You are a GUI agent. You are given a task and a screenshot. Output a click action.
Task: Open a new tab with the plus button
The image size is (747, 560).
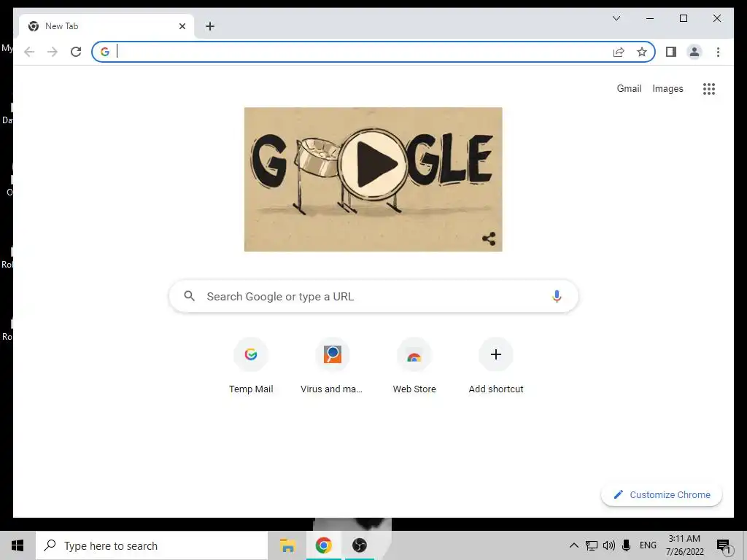pyautogui.click(x=210, y=26)
